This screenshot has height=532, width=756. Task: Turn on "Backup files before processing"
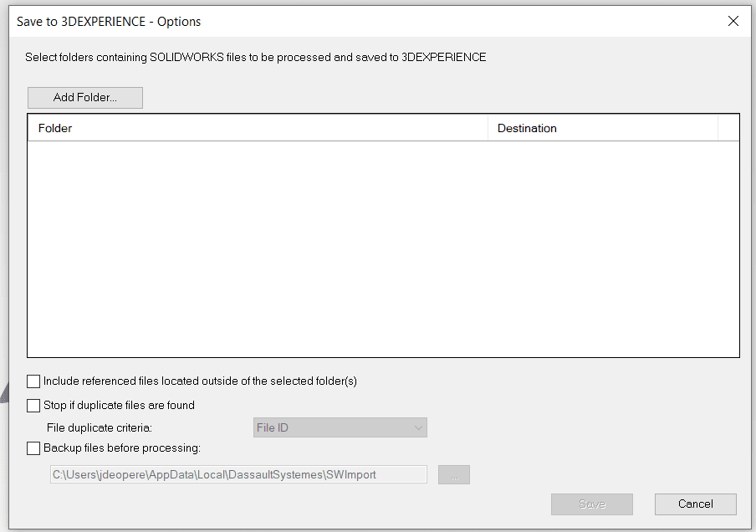point(33,448)
